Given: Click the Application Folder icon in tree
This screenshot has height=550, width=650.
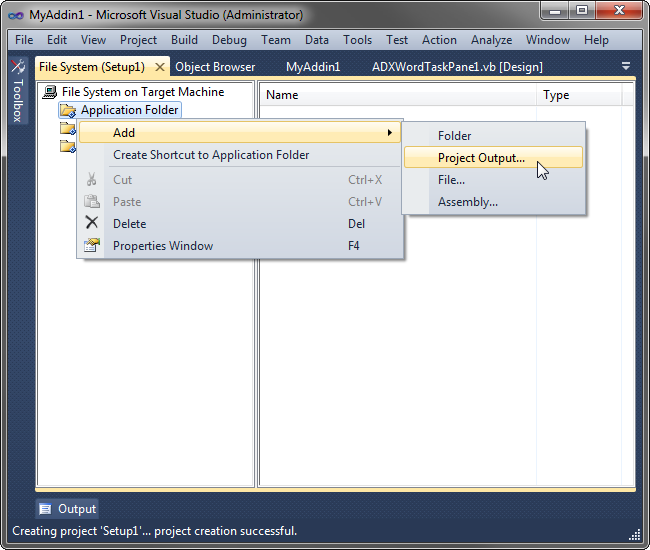Looking at the screenshot, I should point(68,110).
